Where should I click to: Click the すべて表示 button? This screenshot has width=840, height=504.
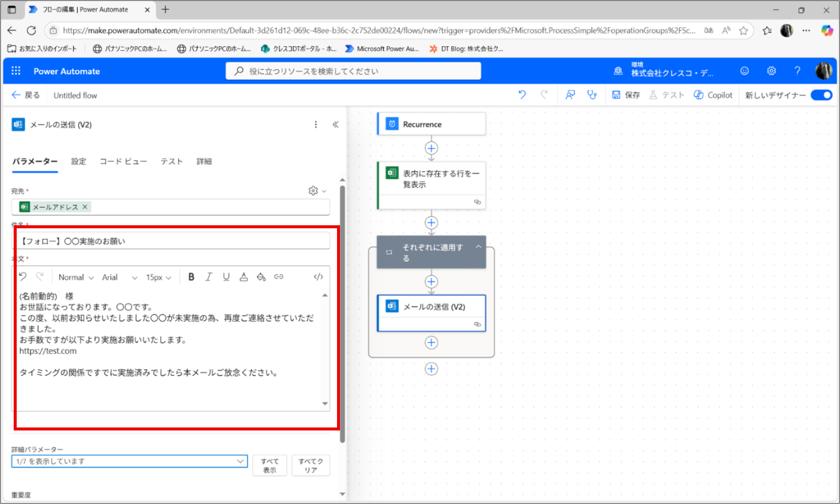[x=269, y=466]
